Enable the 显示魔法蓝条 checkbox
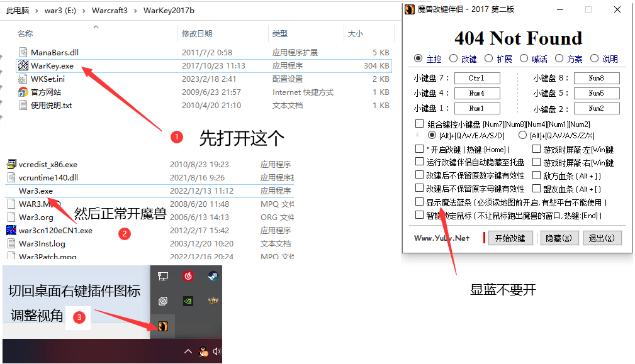The height and width of the screenshot is (364, 635). pyautogui.click(x=420, y=203)
